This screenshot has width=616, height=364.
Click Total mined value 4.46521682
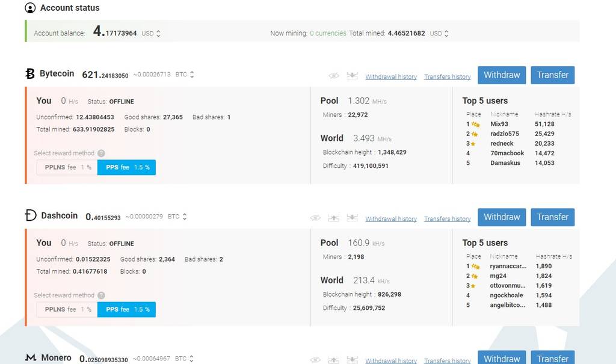point(407,34)
